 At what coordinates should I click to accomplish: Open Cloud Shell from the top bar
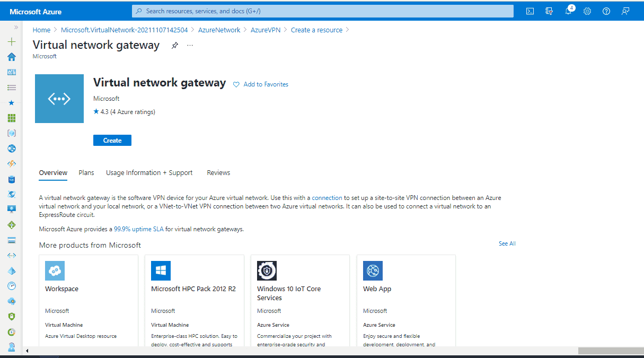530,11
